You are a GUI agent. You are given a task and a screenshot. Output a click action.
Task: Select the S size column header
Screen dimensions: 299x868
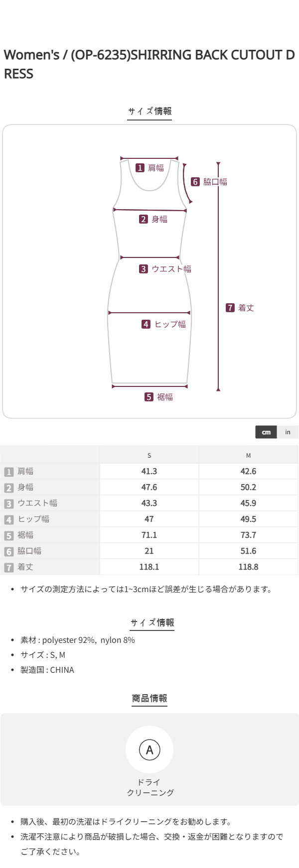tap(149, 455)
